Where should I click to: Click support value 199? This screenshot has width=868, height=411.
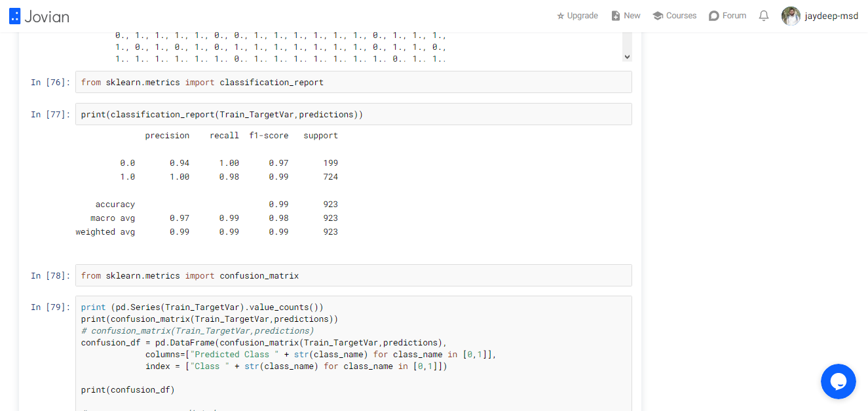tap(331, 163)
